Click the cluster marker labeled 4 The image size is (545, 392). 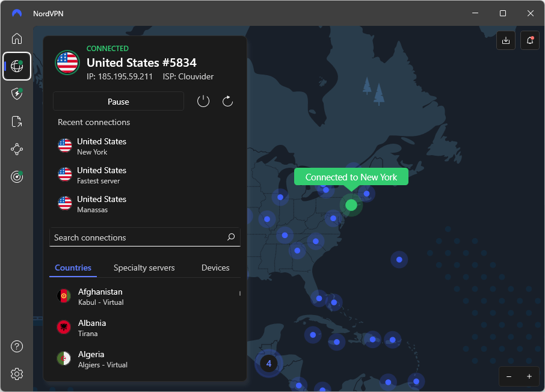(x=269, y=364)
